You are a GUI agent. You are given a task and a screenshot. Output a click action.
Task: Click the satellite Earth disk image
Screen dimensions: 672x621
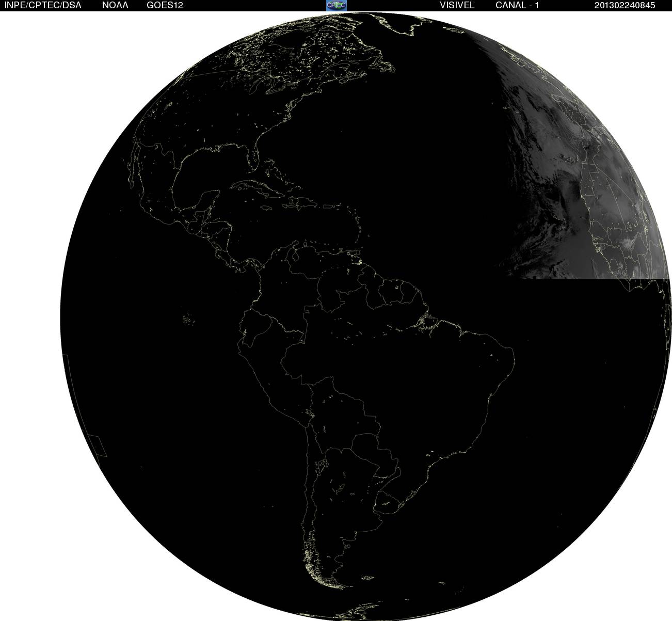pos(366,315)
